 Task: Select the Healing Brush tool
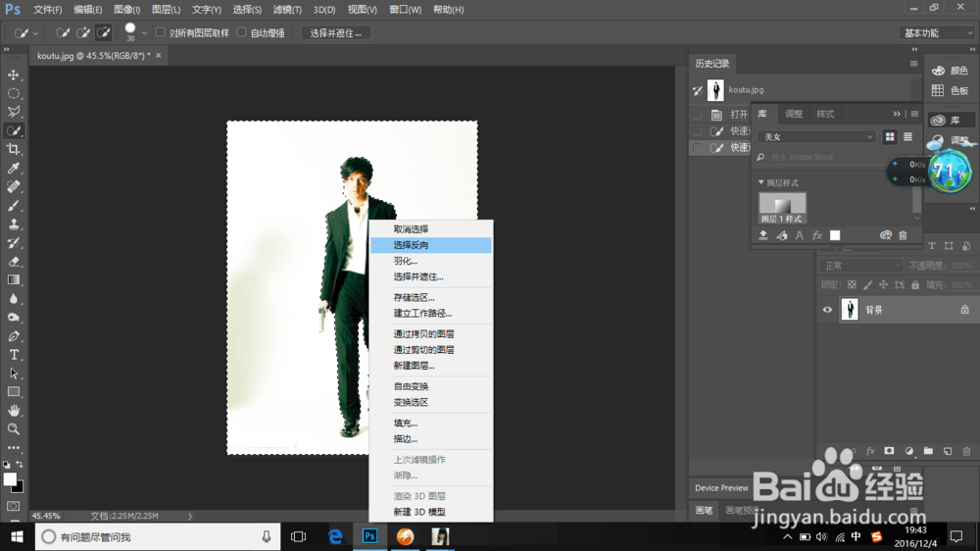tap(13, 187)
